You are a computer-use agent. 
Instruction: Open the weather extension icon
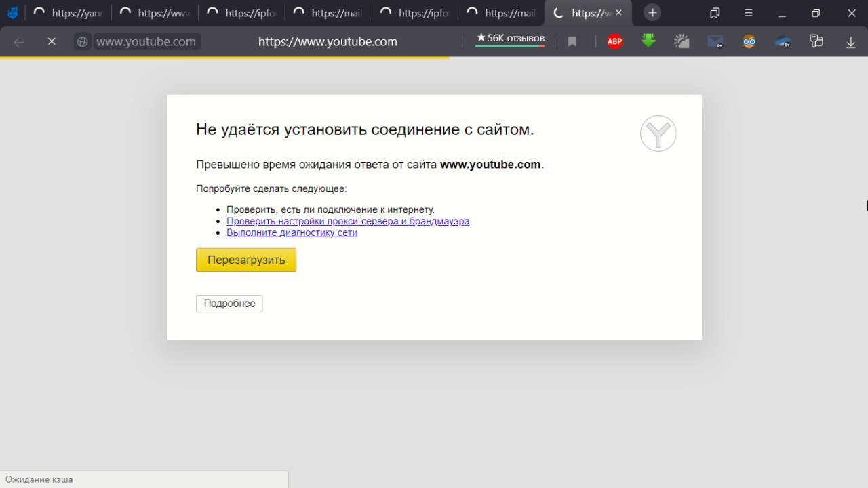point(682,41)
